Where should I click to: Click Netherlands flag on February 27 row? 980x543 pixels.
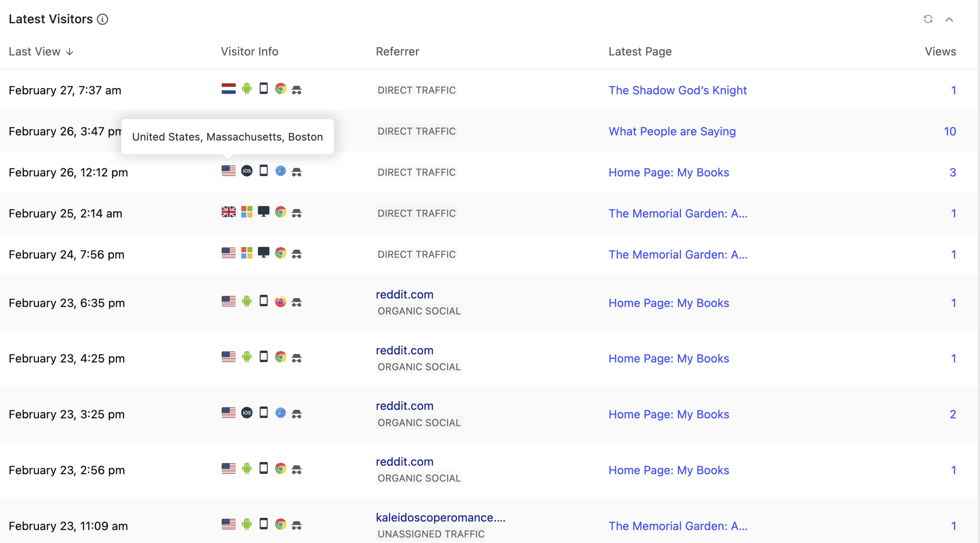(229, 89)
